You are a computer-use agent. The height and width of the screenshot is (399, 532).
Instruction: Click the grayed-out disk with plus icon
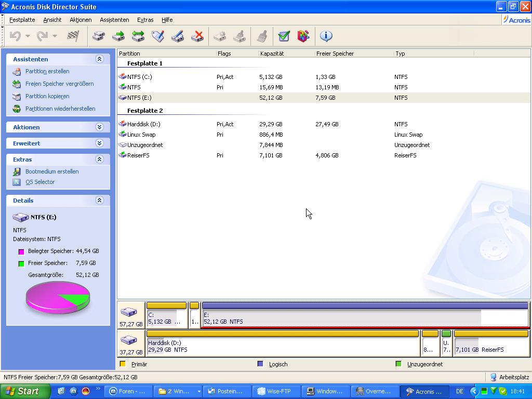[x=220, y=36]
